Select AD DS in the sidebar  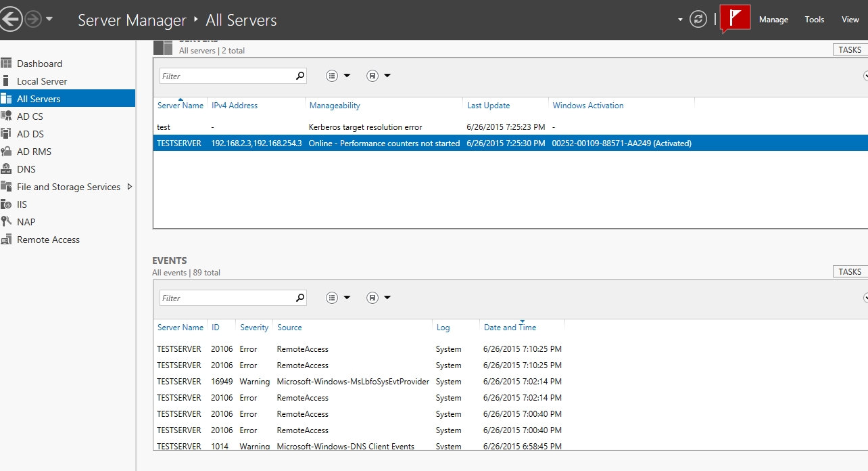click(x=30, y=134)
